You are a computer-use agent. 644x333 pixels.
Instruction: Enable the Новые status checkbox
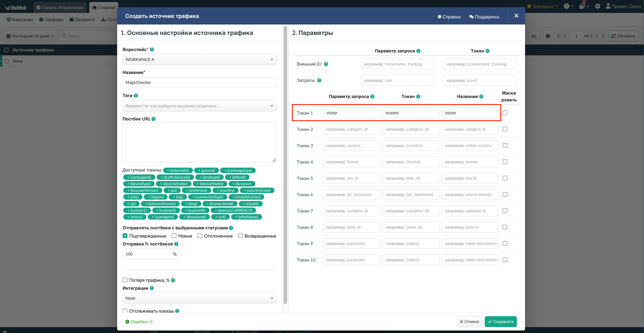point(174,236)
